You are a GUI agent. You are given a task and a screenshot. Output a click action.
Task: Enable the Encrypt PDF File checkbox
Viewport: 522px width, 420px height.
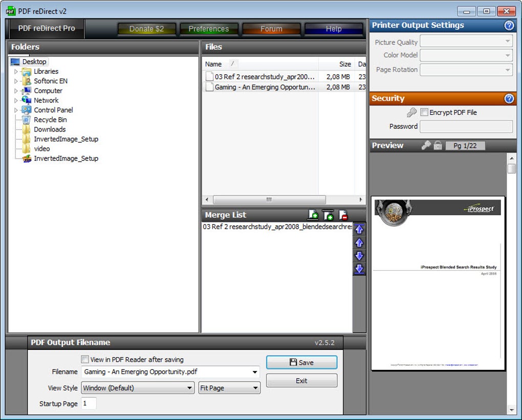click(424, 113)
